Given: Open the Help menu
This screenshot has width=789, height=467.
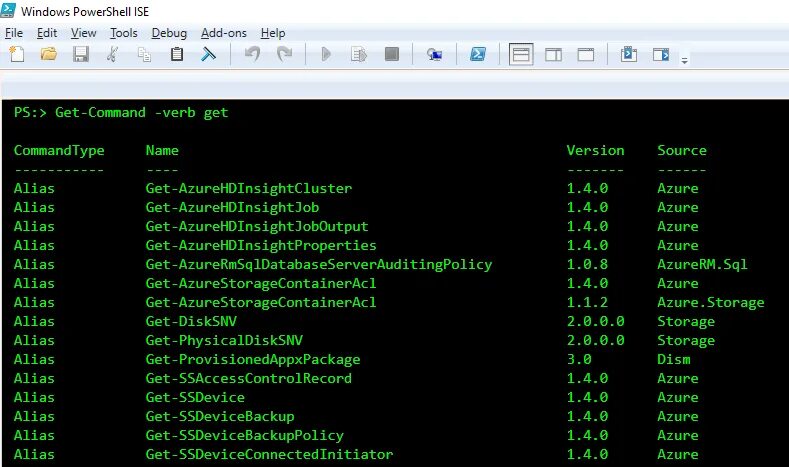Looking at the screenshot, I should click(273, 33).
